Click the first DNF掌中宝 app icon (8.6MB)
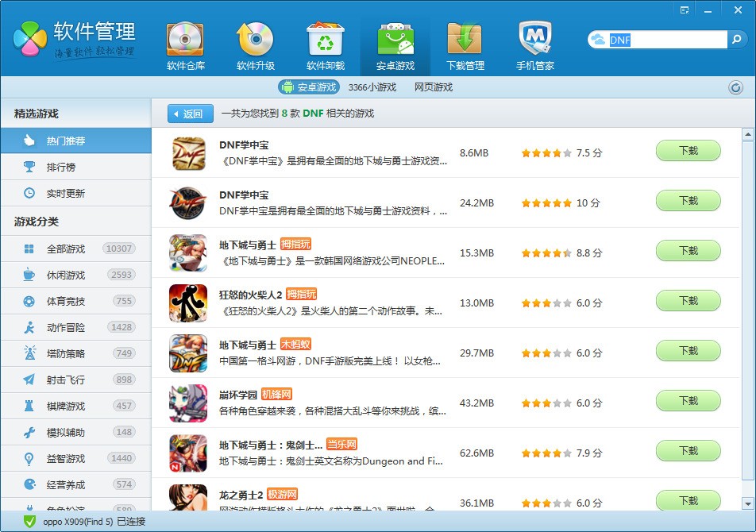The width and height of the screenshot is (756, 532). (188, 153)
